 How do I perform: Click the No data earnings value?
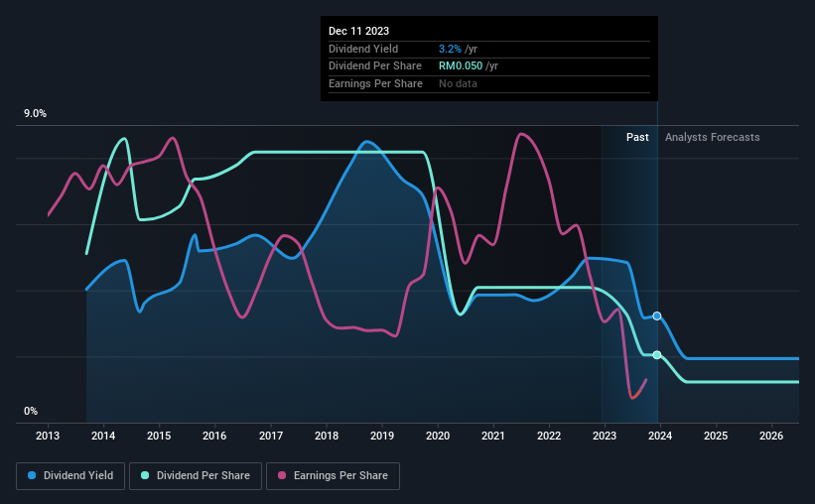click(458, 83)
